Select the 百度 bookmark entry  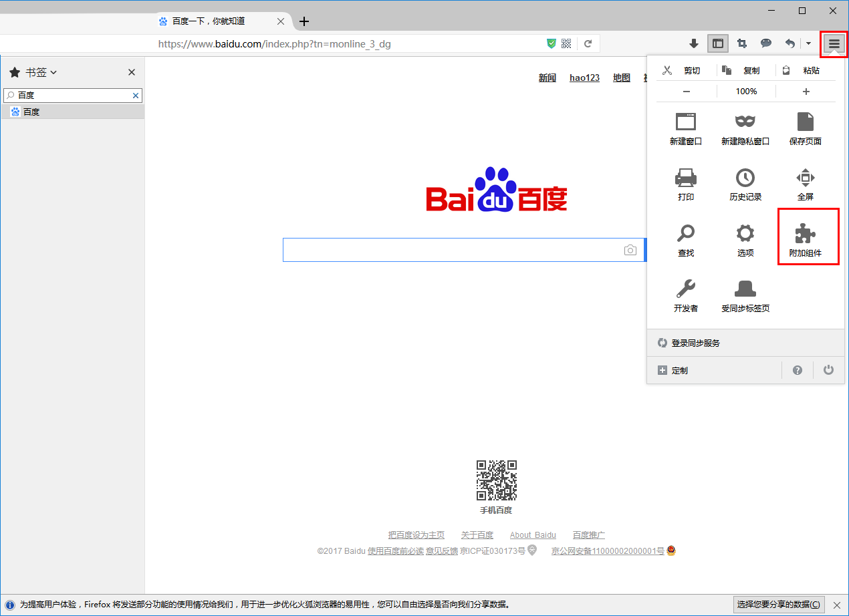pos(72,112)
